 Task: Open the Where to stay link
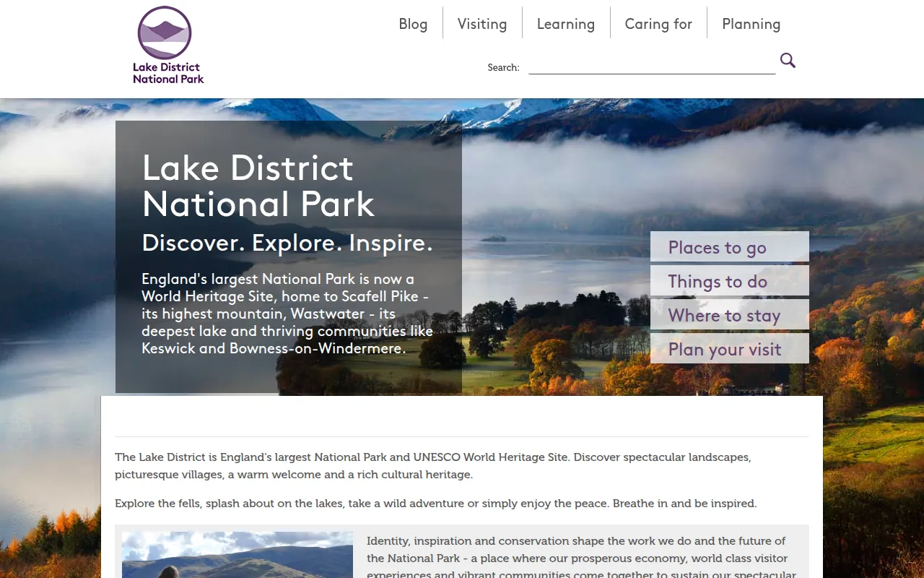tap(730, 314)
